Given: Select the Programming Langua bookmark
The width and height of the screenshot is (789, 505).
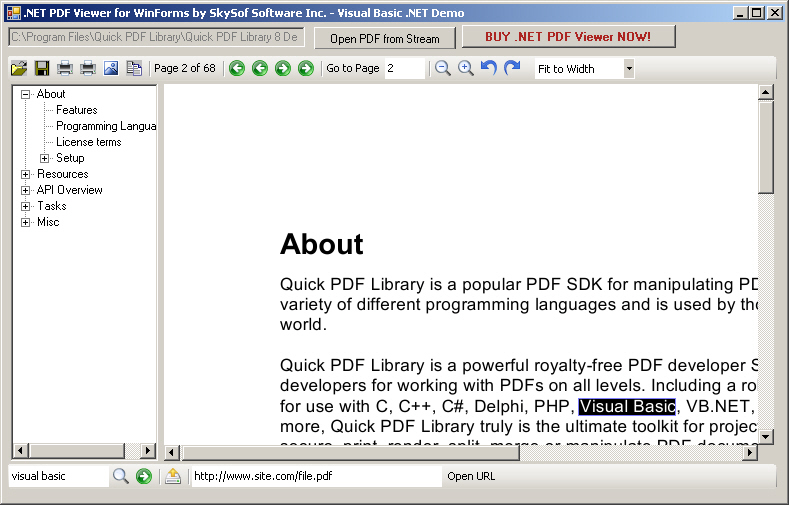Looking at the screenshot, I should [106, 126].
